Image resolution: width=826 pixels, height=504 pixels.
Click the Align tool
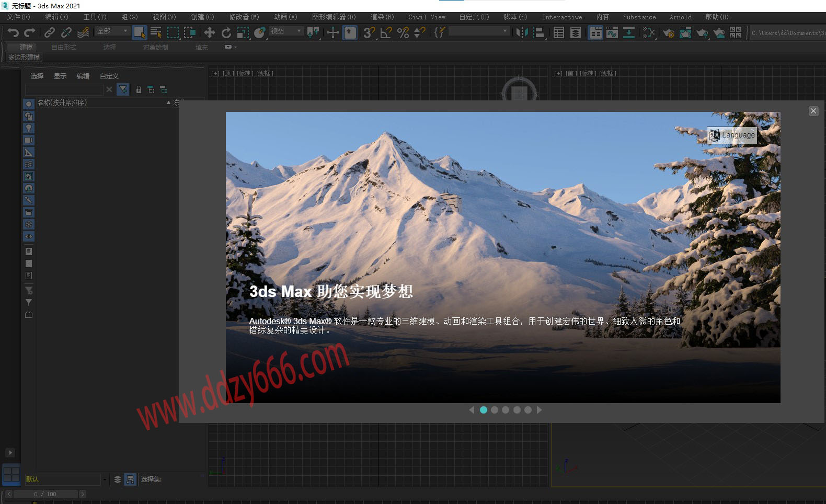[x=539, y=32]
